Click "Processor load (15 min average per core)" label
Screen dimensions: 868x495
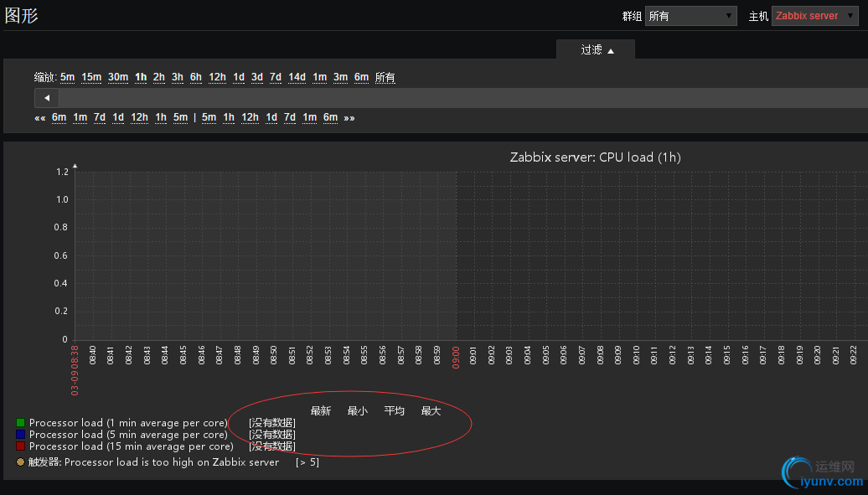point(132,446)
